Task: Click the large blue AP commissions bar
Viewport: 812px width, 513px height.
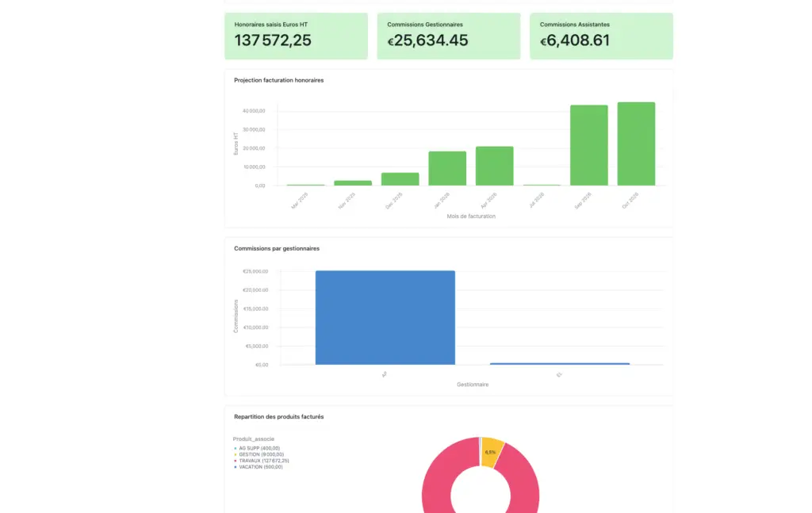Action: point(385,317)
